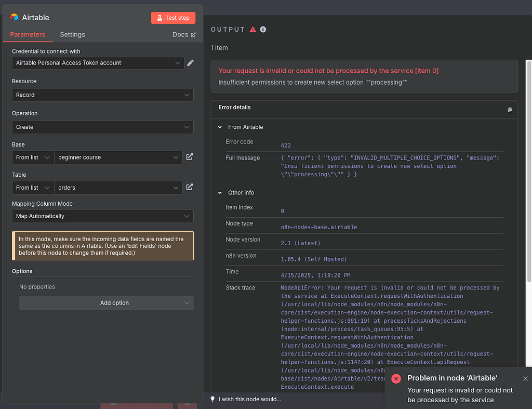Open the Operation dropdown showing 'Create'
Screen dimensions: 532x409
(x=102, y=127)
